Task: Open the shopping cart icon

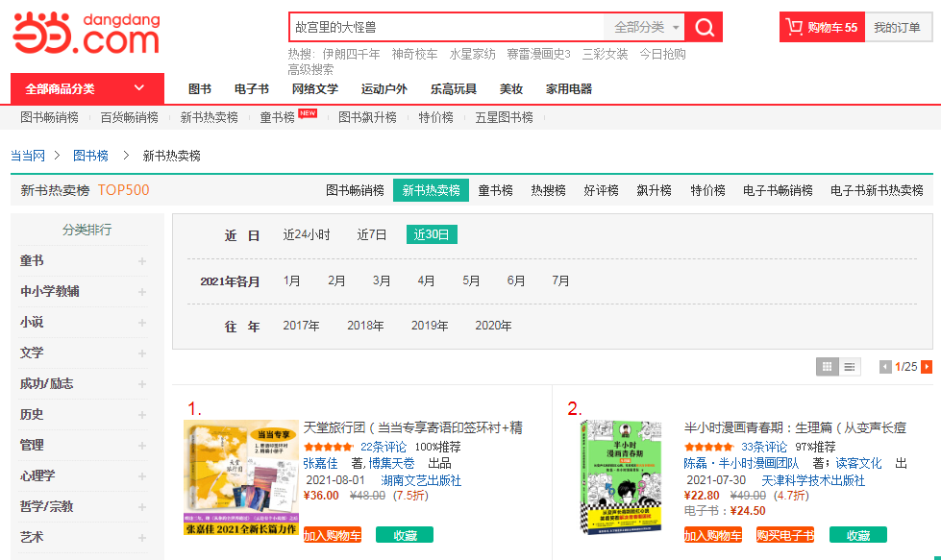Action: click(x=794, y=27)
